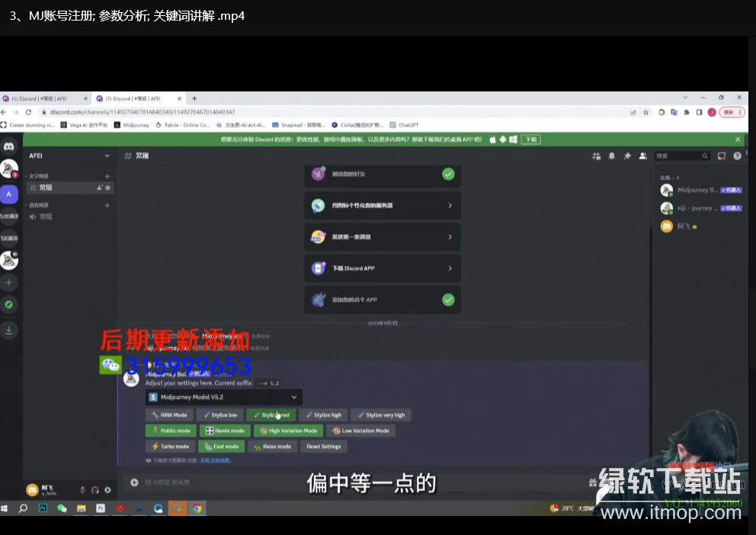
Task: Add a new text channel with plus icon
Action: pos(107,176)
